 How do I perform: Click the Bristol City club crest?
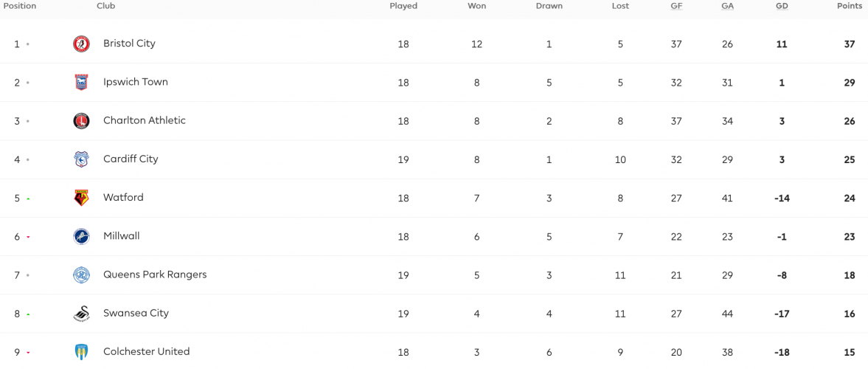click(x=81, y=44)
